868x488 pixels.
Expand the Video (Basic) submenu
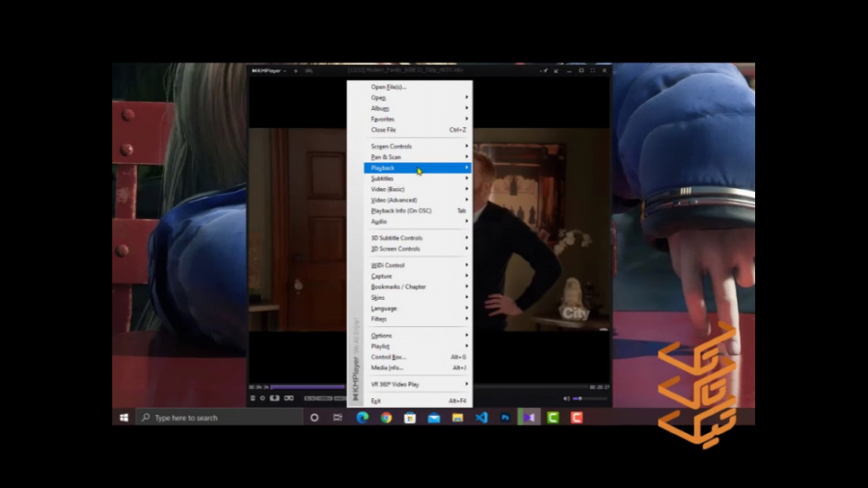coord(418,189)
